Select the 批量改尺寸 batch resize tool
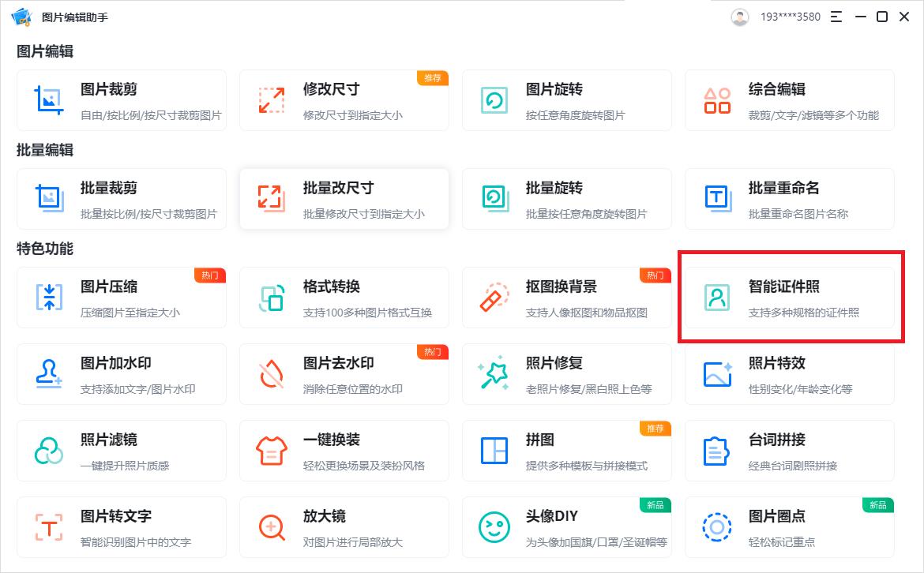 [344, 199]
